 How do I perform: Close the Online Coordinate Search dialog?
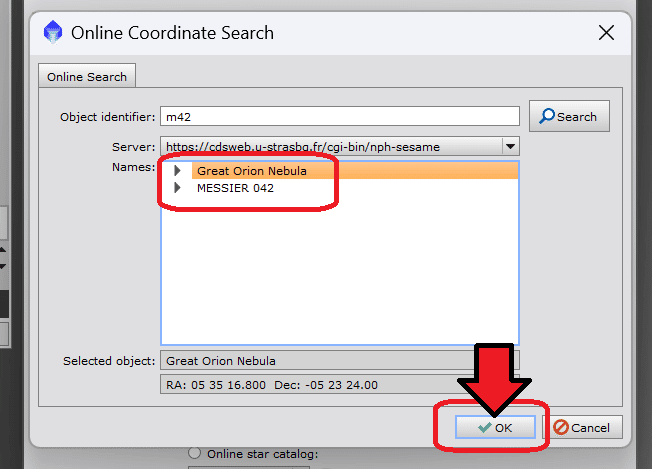pos(606,32)
